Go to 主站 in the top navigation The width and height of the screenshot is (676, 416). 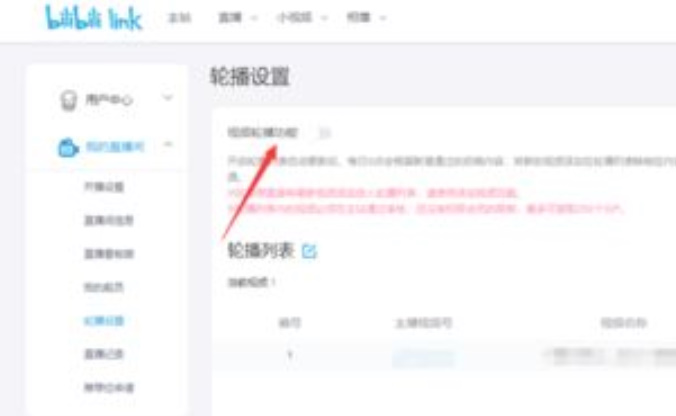coord(179,18)
